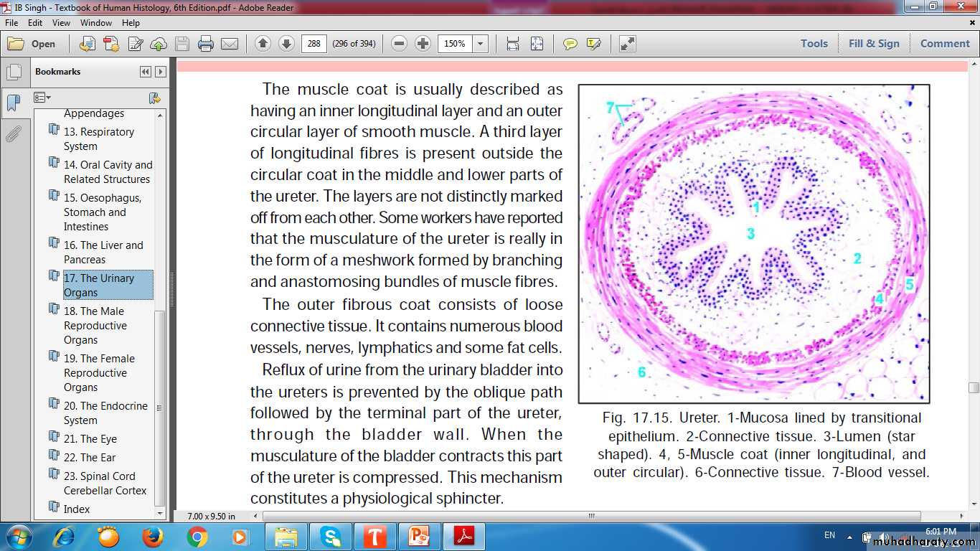Click the Print file icon
This screenshot has height=551, width=980.
(206, 44)
